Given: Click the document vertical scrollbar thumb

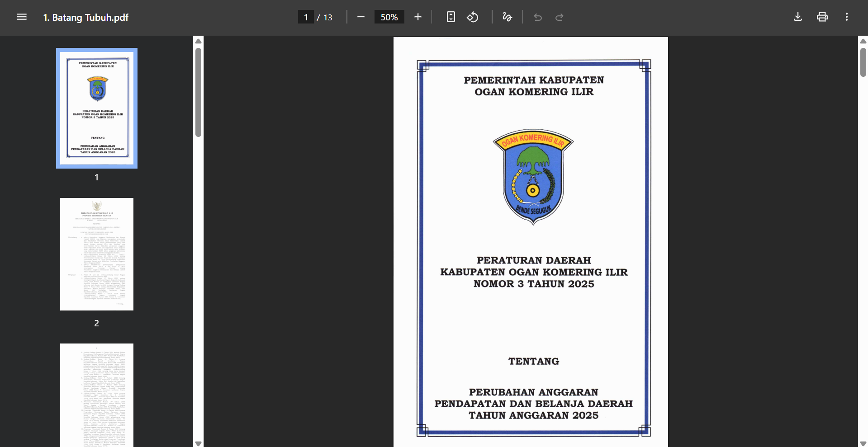Looking at the screenshot, I should 863,62.
